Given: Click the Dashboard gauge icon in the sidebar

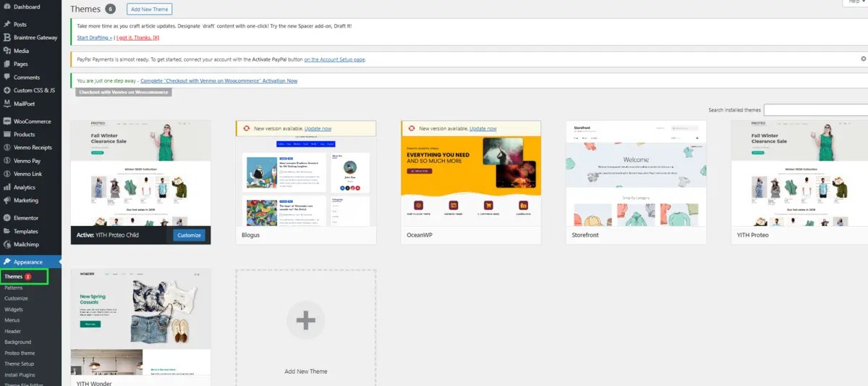Looking at the screenshot, I should [x=7, y=7].
